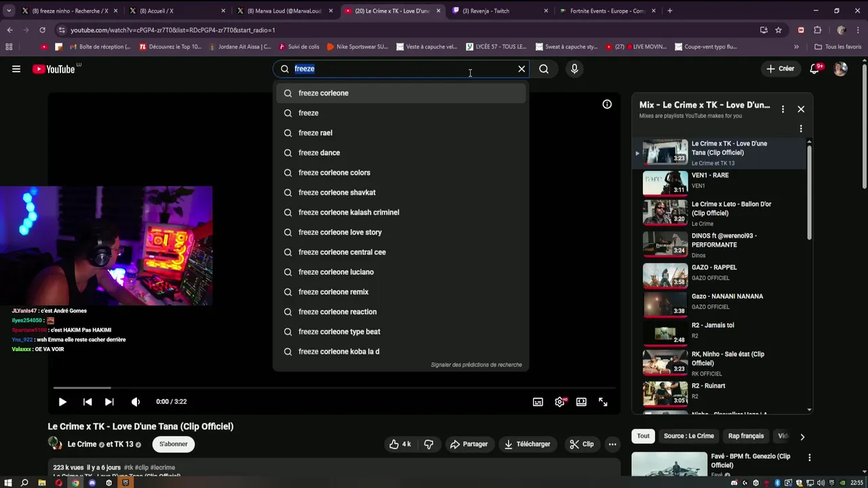Bookmark this page with star
Image resolution: width=868 pixels, height=488 pixels.
pos(778,30)
